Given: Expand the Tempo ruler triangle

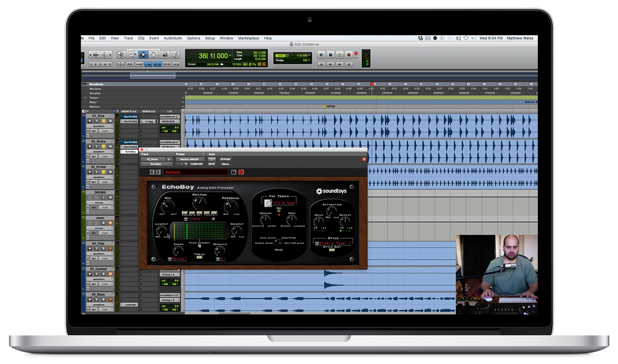Looking at the screenshot, I should [x=85, y=97].
